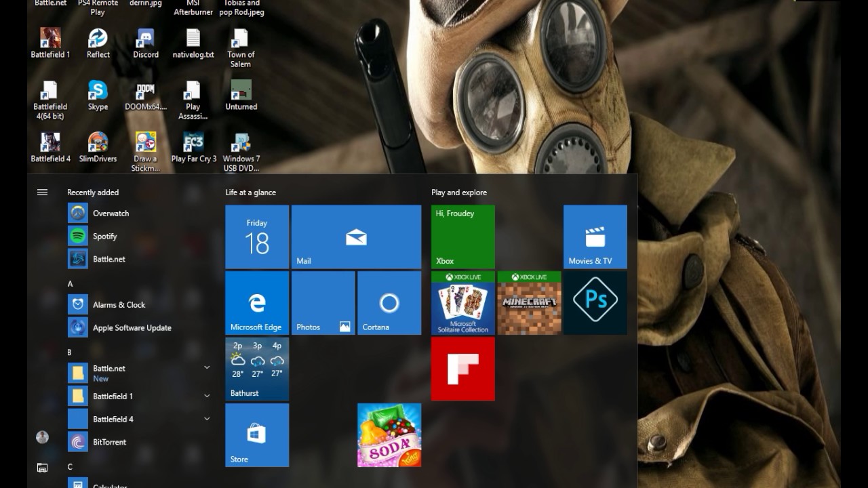Open Microsoft Solitaire Collection tile
The image size is (868, 488).
point(463,303)
